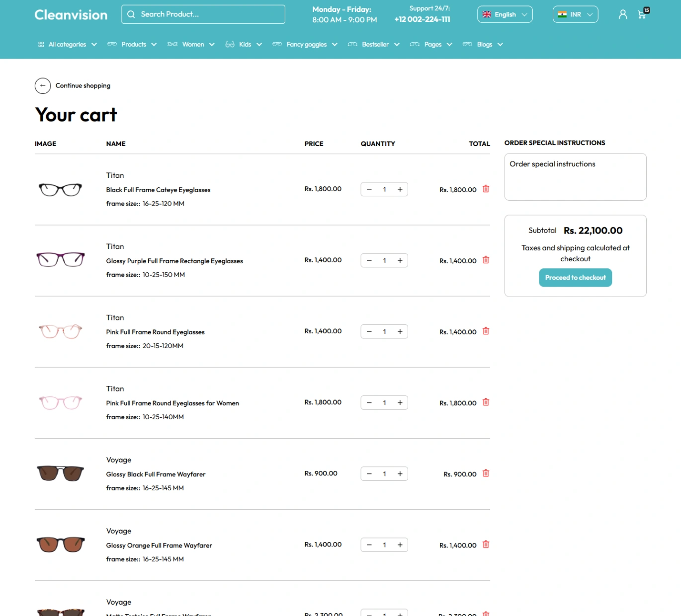The width and height of the screenshot is (681, 616).
Task: Expand the Pages menu
Action: (431, 44)
